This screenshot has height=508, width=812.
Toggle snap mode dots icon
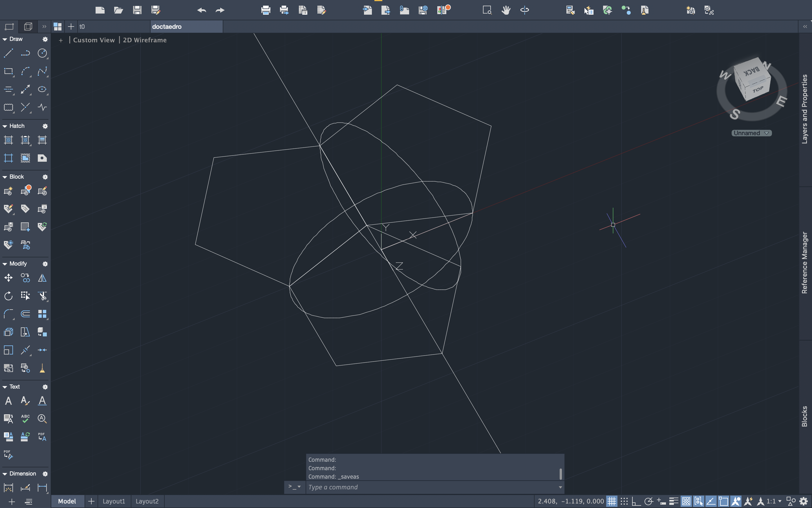(624, 501)
